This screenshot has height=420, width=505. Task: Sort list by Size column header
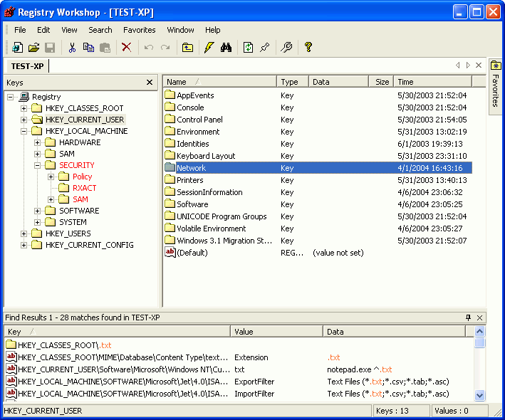coord(381,82)
